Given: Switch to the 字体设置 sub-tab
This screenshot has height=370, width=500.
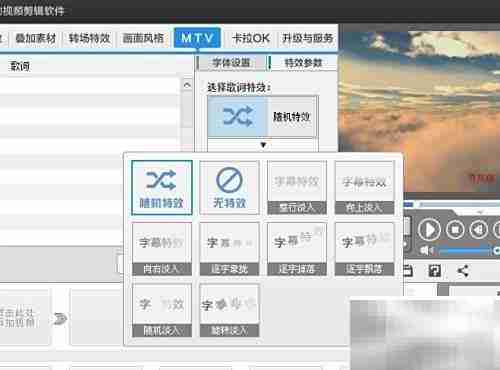Looking at the screenshot, I should click(x=231, y=63).
